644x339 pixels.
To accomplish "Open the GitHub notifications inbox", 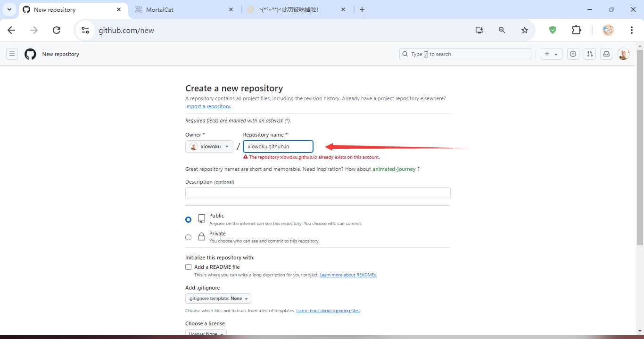I will point(607,54).
